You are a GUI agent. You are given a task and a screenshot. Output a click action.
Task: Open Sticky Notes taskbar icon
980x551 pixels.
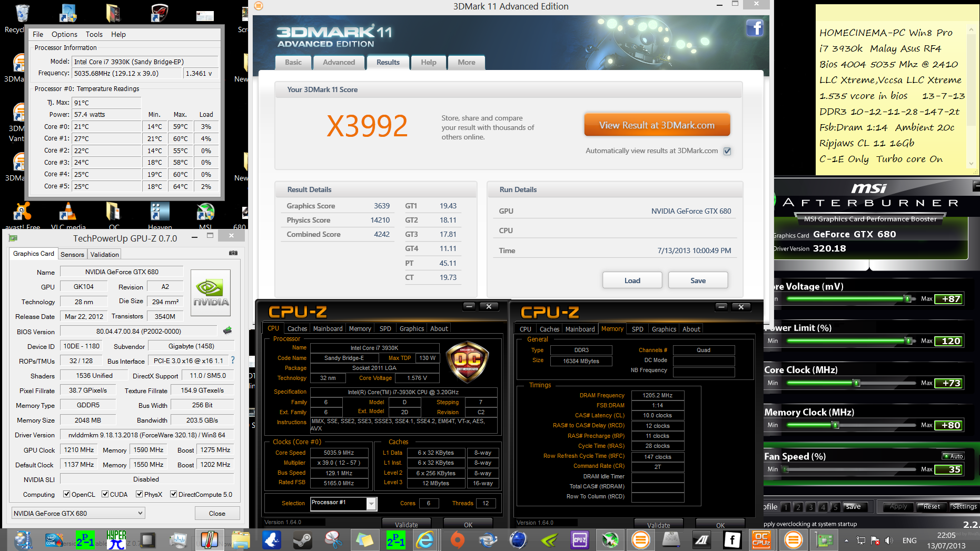(364, 540)
